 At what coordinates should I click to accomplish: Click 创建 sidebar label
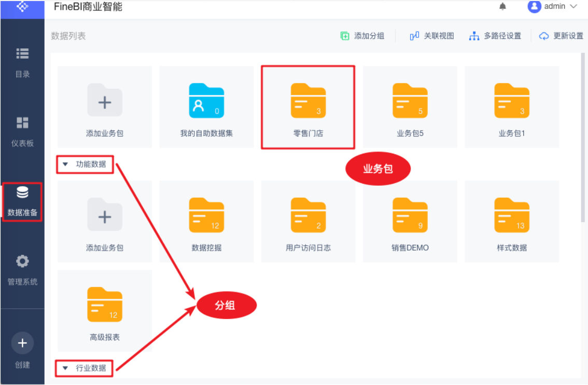click(22, 365)
